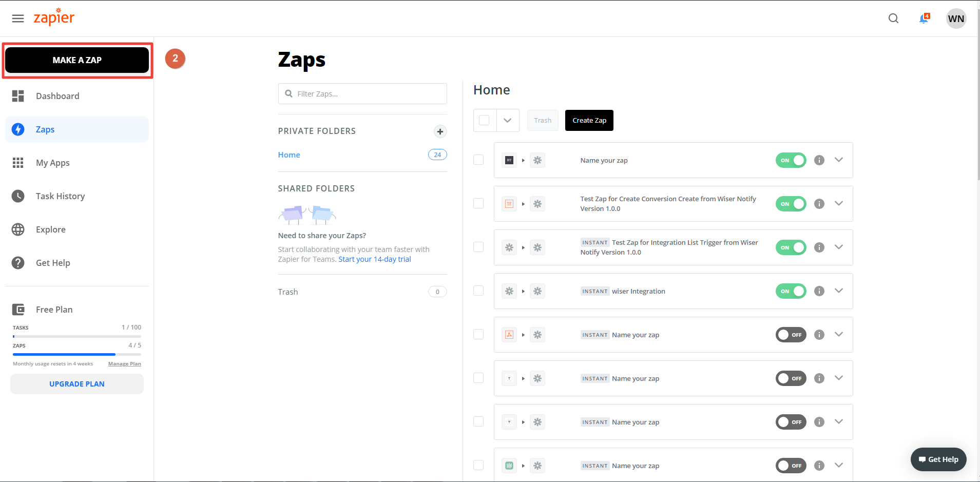Click trigger icon of Integration List Trigger zap
Viewport: 980px width, 482px height.
tap(509, 247)
